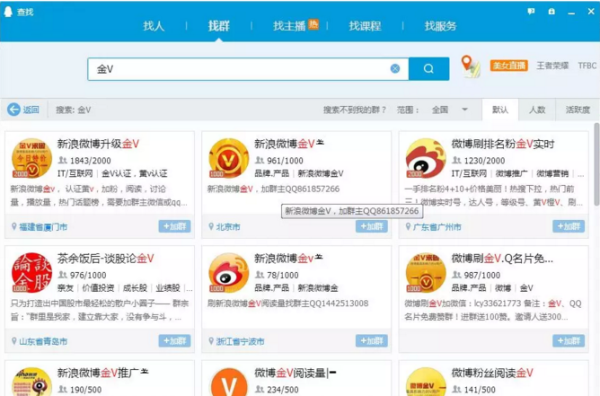
Task: Sort results by 人数 tab
Action: pos(537,110)
